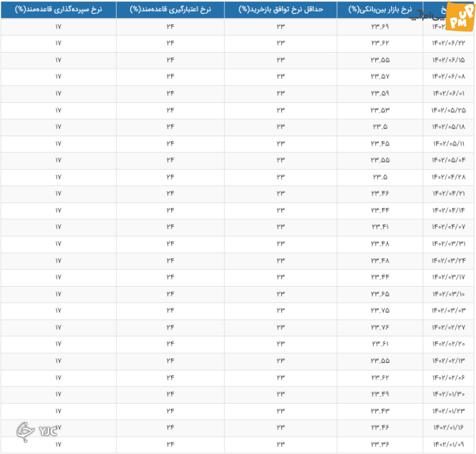Click the interbank rate value ۲۳.۶۹
Screen dimensions: 476x454
point(380,27)
